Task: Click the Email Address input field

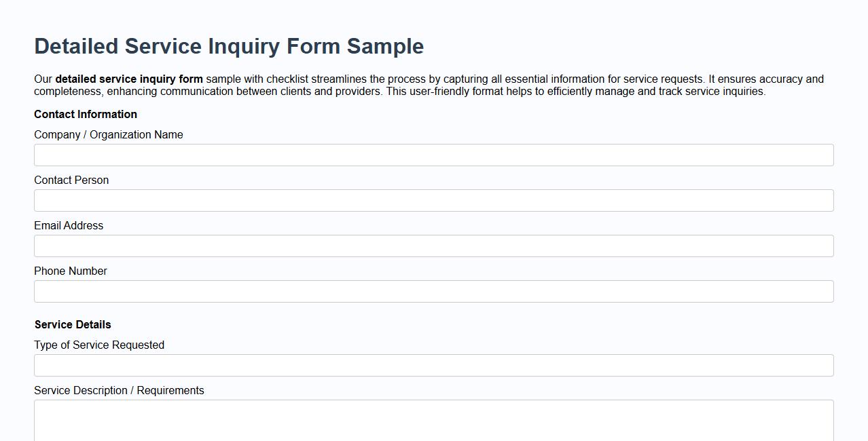Action: coord(433,246)
